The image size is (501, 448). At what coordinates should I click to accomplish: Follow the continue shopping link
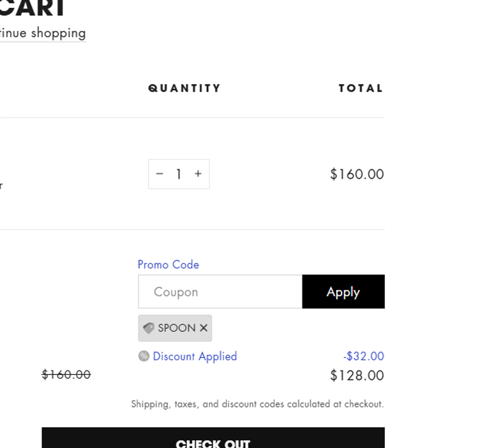coord(43,33)
